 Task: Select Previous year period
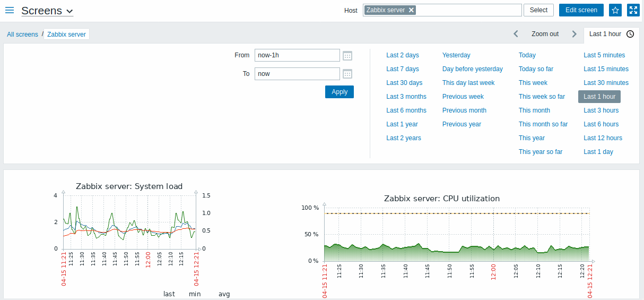(x=462, y=124)
